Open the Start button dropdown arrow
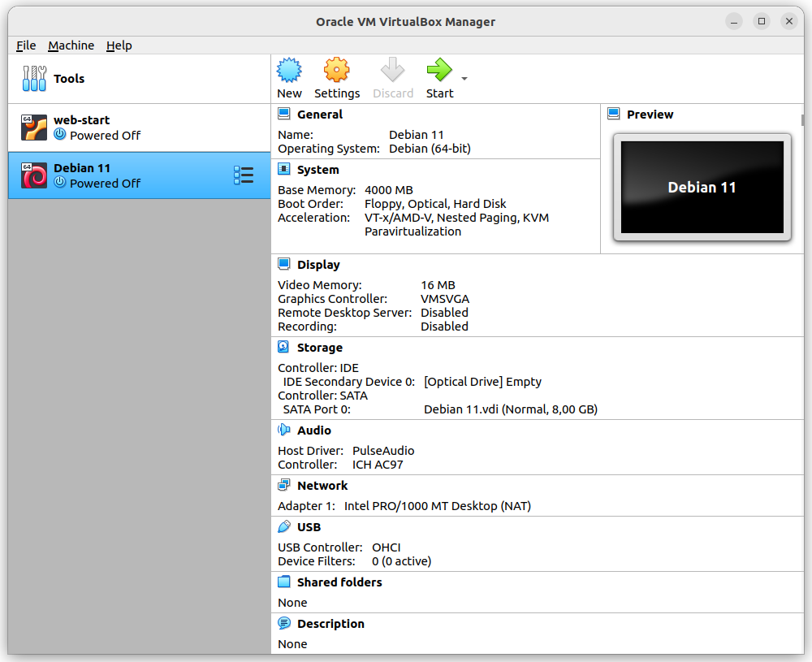Viewport: 812px width, 662px height. [463, 79]
